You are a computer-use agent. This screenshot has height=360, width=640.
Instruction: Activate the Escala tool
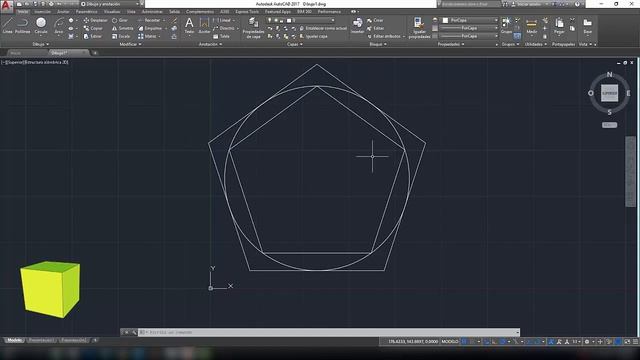tap(121, 36)
